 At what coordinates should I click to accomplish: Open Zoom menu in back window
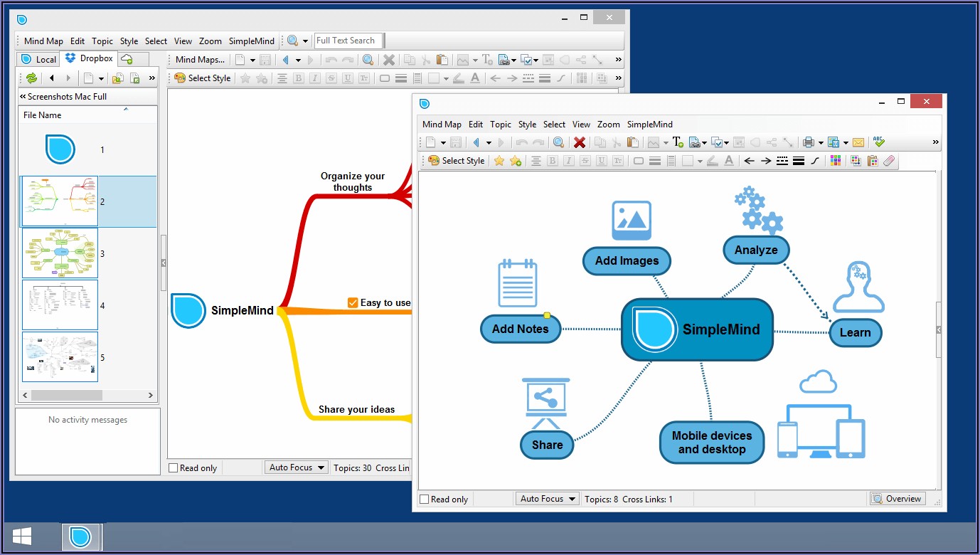click(x=211, y=41)
